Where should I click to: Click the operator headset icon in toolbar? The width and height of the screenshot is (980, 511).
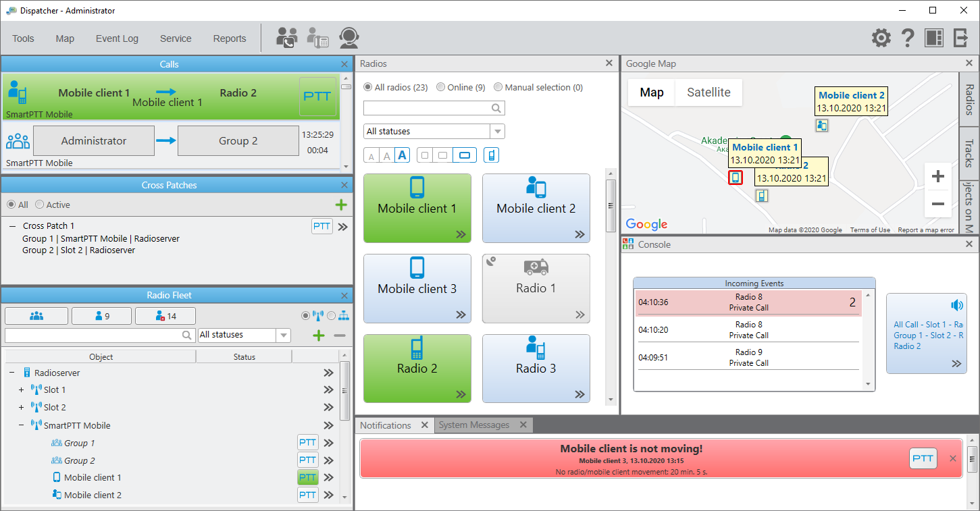coord(349,38)
